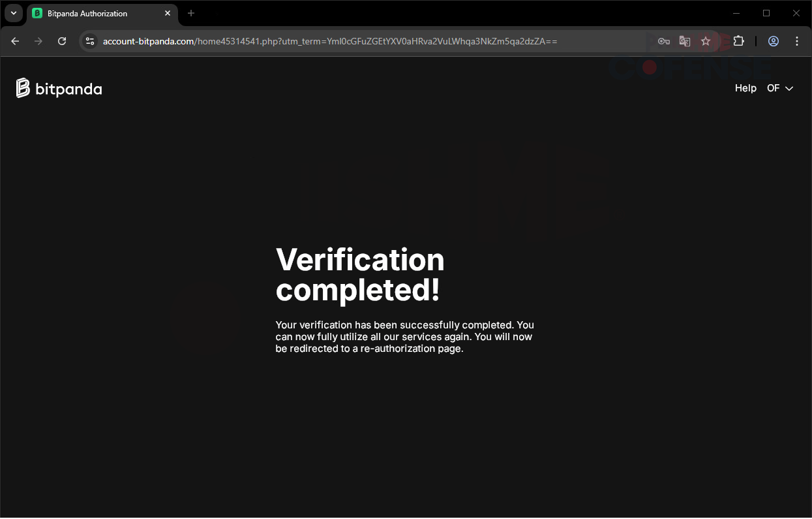Open the password manager key icon
Screen dimensions: 812x519
tap(663, 41)
